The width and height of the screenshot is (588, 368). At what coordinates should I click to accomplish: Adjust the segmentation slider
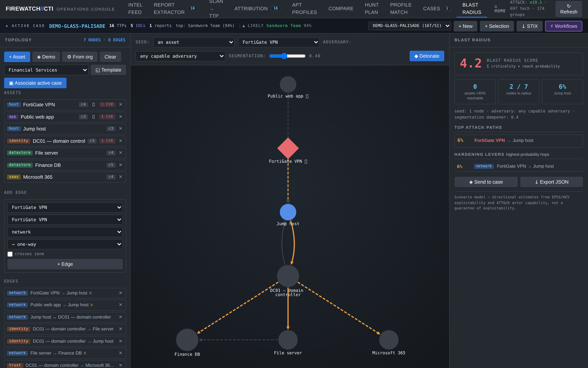[x=287, y=56]
